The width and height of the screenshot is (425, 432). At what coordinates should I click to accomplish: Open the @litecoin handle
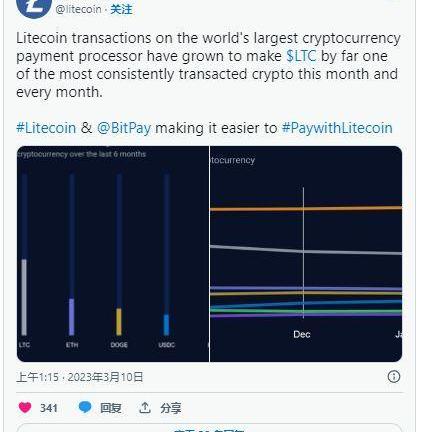(78, 9)
